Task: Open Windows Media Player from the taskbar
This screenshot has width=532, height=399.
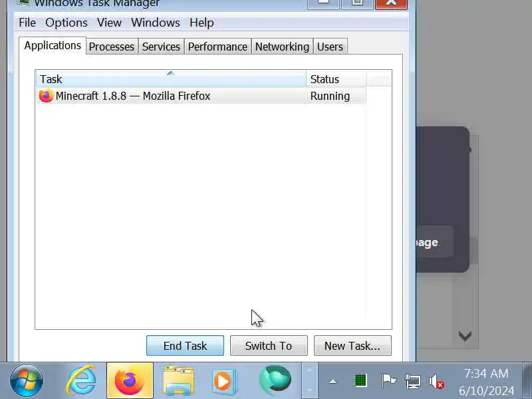Action: point(223,380)
